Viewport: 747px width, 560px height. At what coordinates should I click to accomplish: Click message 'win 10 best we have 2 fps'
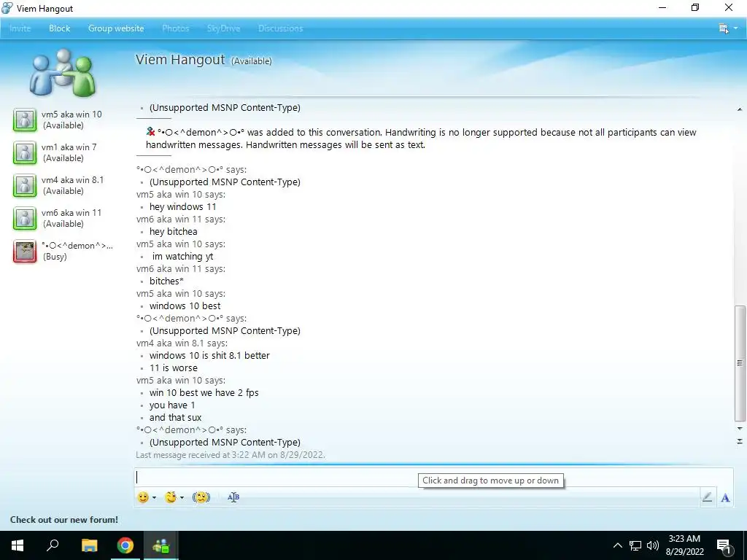point(204,392)
